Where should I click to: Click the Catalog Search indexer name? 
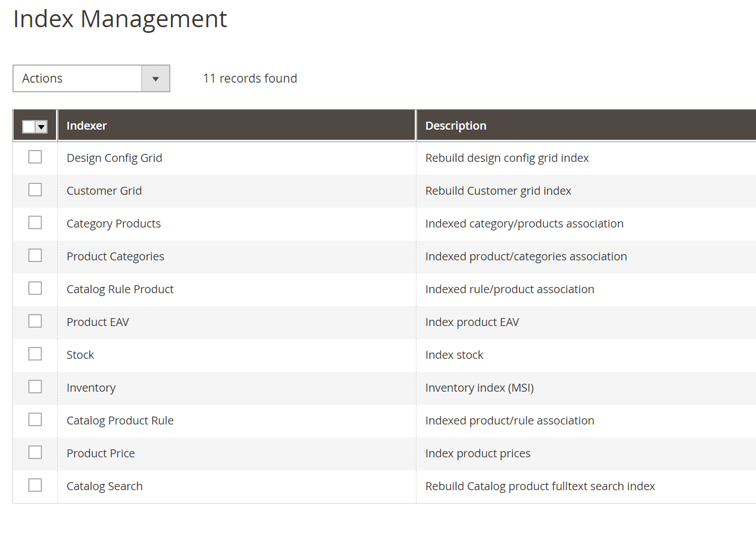tap(105, 486)
